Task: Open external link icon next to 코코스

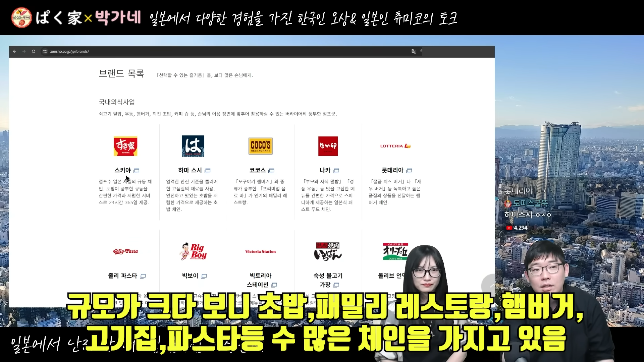Action: (271, 171)
